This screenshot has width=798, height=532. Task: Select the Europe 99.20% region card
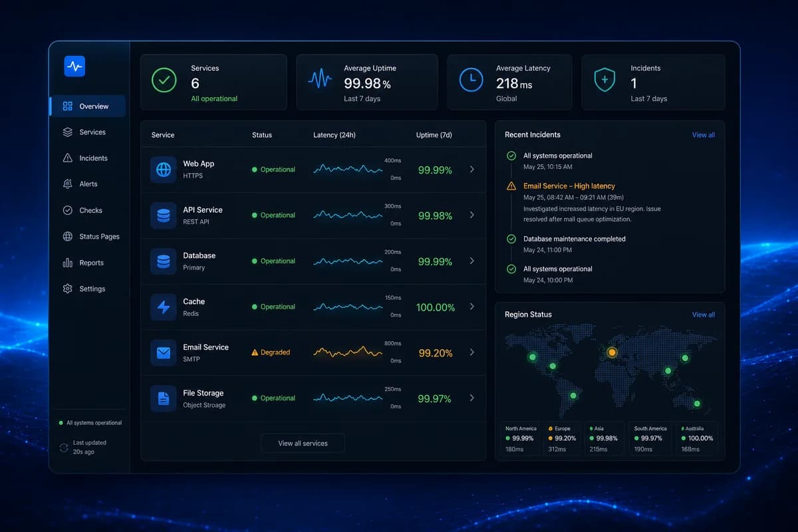point(563,438)
